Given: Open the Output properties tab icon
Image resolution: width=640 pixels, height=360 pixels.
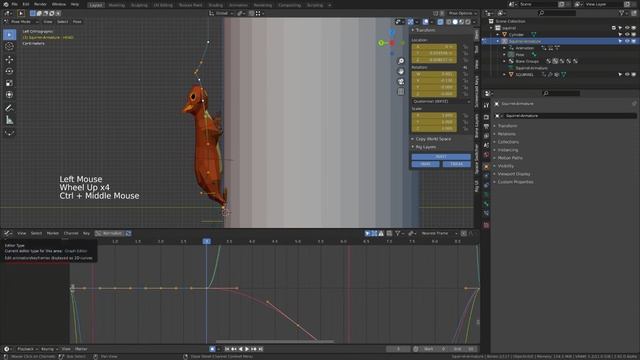Looking at the screenshot, I should pyautogui.click(x=486, y=127).
